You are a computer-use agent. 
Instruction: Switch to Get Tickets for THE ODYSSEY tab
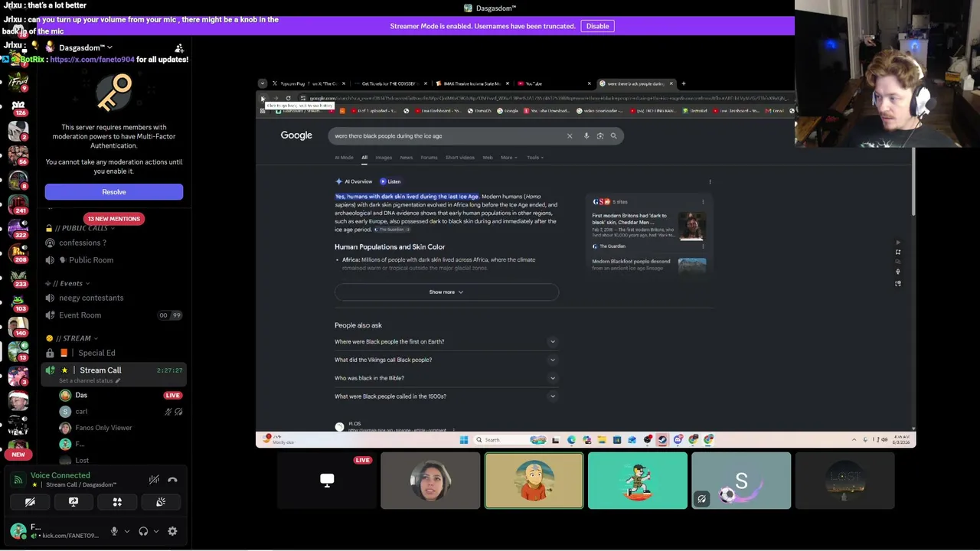(x=389, y=83)
